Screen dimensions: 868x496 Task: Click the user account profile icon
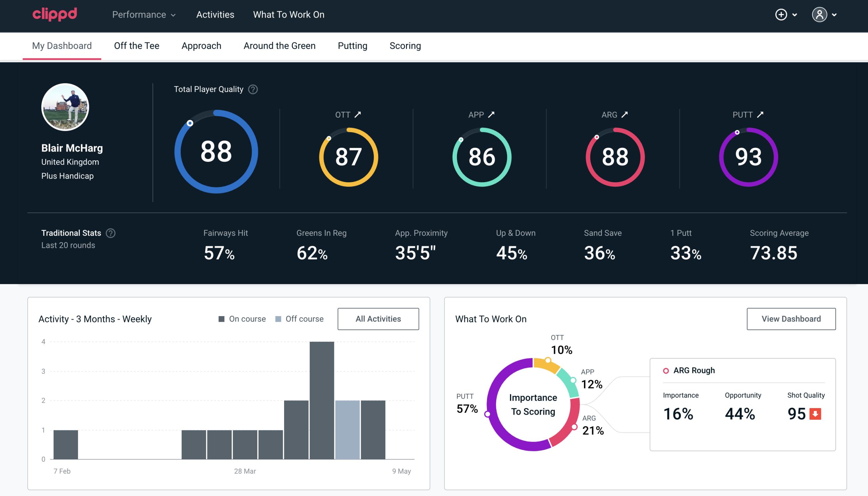point(820,15)
